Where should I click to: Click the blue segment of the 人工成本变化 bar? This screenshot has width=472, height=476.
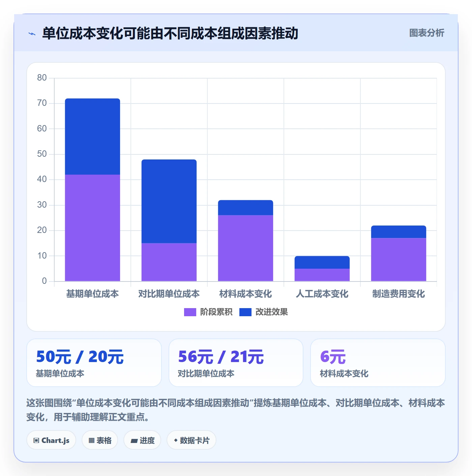coord(322,262)
